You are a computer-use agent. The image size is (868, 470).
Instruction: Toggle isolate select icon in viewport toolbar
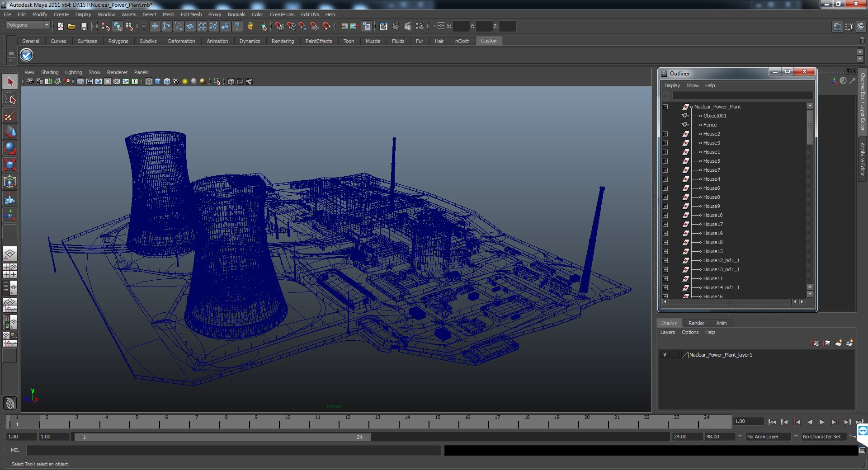[217, 81]
